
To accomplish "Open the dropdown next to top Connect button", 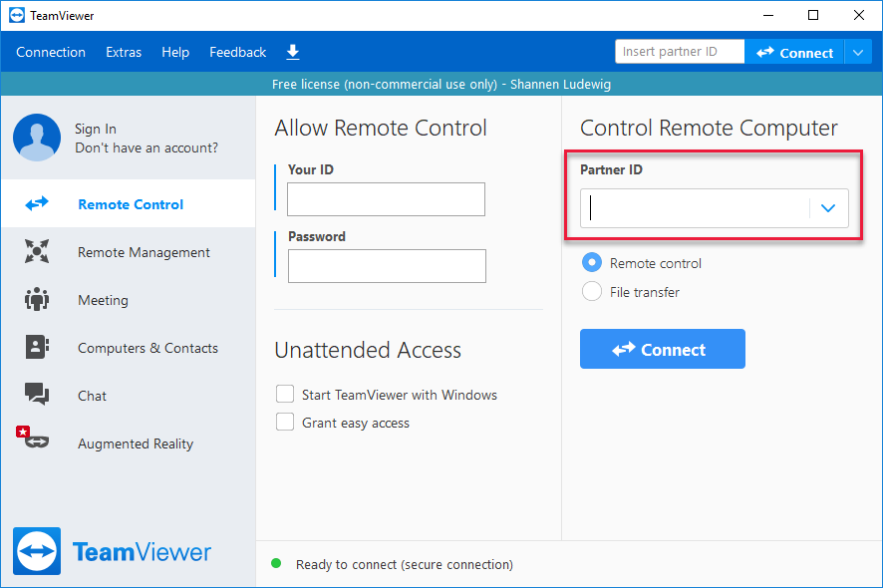I will [x=858, y=53].
